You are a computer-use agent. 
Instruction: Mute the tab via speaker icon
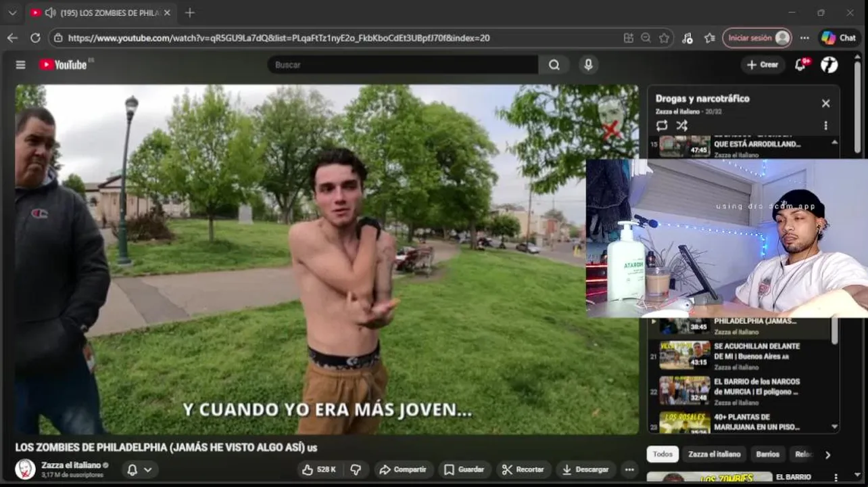pyautogui.click(x=50, y=13)
